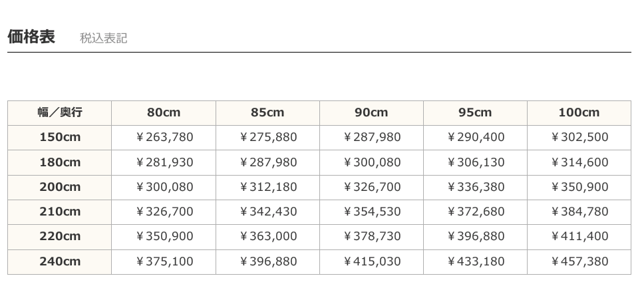Select the ¥372,680 price cell
Screen dimensions: 644x304
476,212
